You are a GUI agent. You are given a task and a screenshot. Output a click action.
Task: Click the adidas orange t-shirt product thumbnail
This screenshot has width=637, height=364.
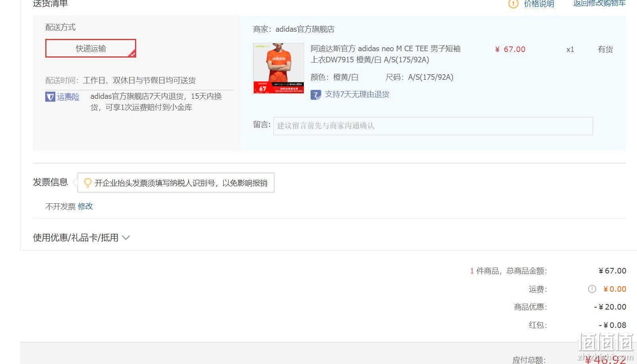[x=278, y=68]
